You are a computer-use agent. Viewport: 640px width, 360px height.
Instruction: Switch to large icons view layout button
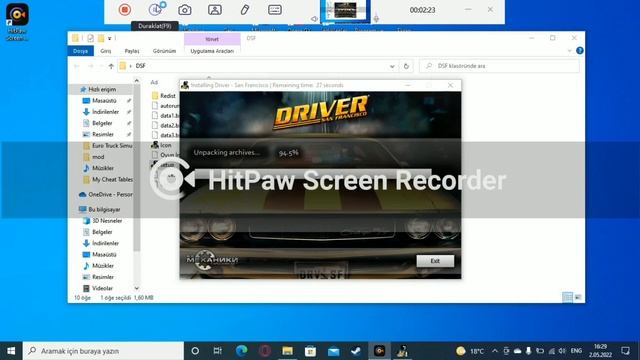(x=578, y=297)
